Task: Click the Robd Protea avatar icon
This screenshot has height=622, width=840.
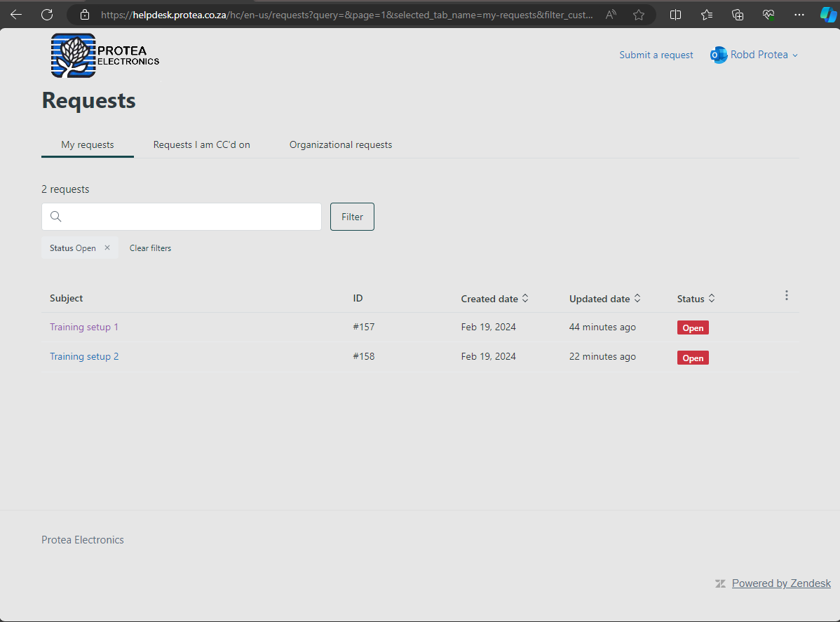Action: tap(718, 55)
